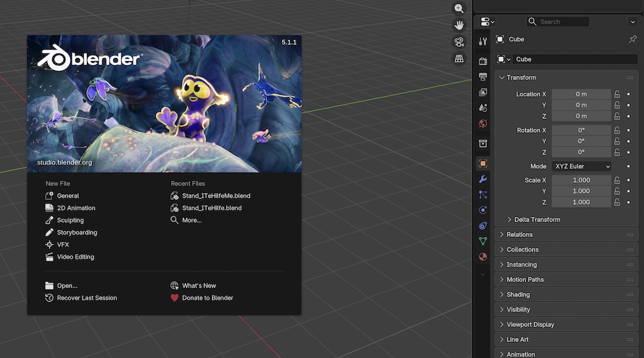This screenshot has width=644, height=358.
Task: Click the Donate heart icon
Action: (175, 298)
